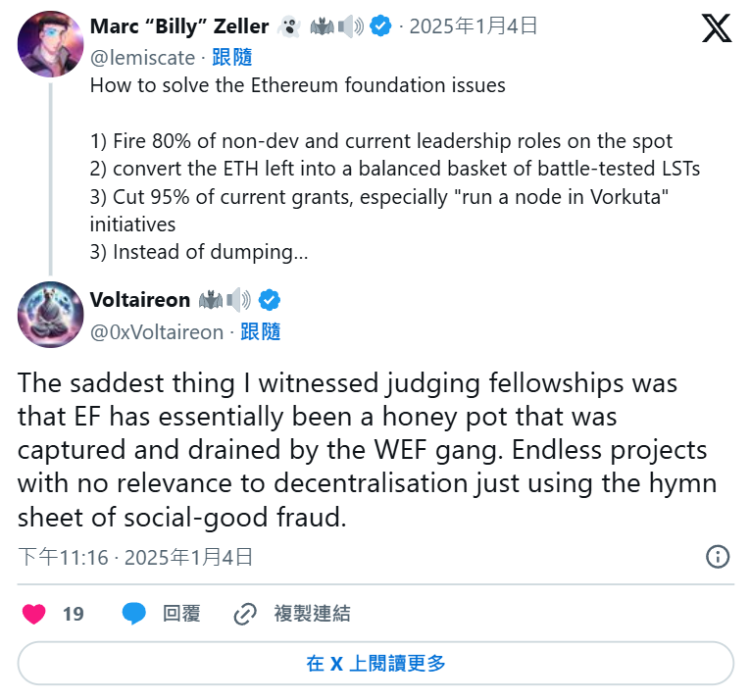Like the tweet with the heart icon

(34, 614)
